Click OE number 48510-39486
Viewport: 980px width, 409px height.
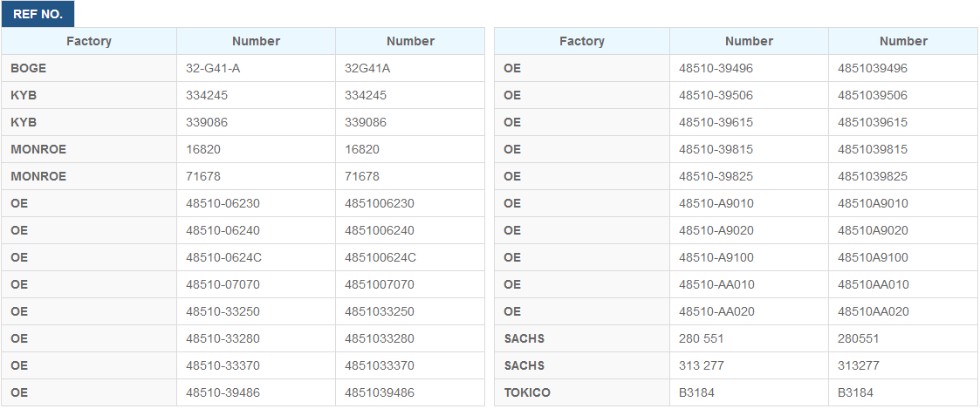(x=257, y=392)
